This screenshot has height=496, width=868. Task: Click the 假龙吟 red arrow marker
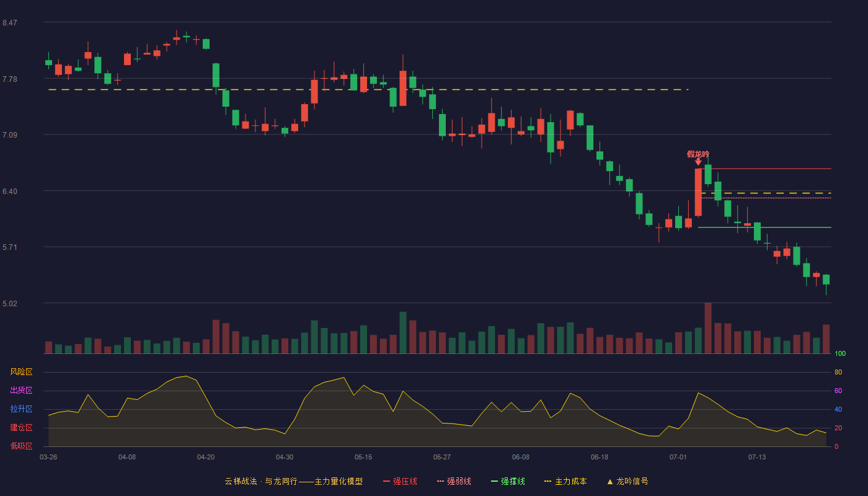click(698, 162)
